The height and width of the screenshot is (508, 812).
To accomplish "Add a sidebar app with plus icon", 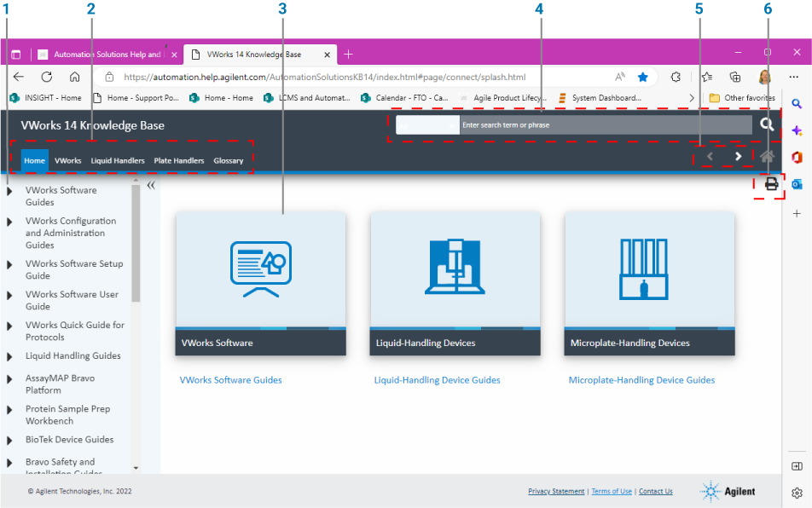I will point(797,213).
